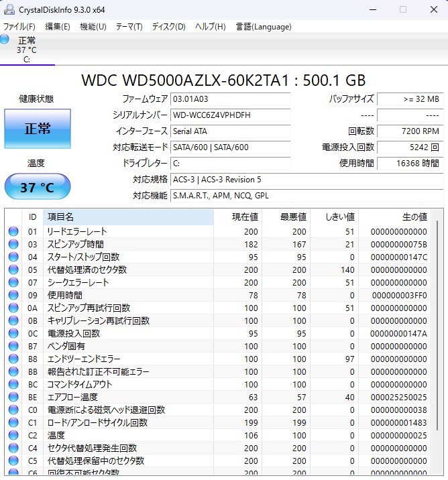Click raw value 00000000075B in スピンアップ時間 row

click(398, 244)
